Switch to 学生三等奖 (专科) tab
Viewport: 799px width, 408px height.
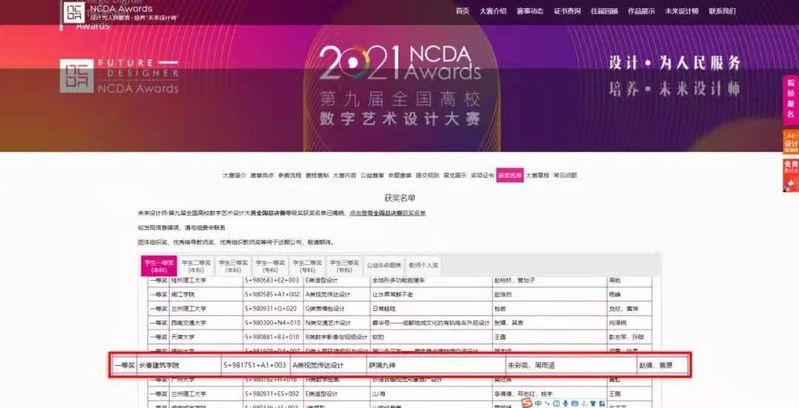pos(343,265)
